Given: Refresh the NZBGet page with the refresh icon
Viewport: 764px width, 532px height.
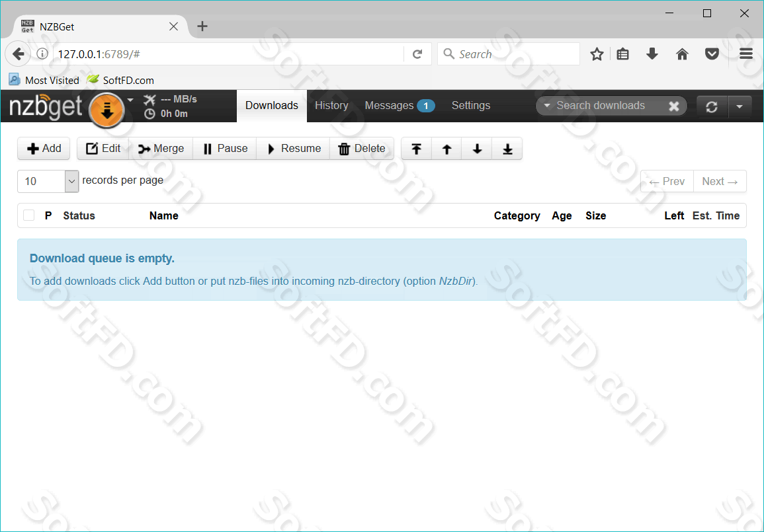Looking at the screenshot, I should click(x=711, y=106).
